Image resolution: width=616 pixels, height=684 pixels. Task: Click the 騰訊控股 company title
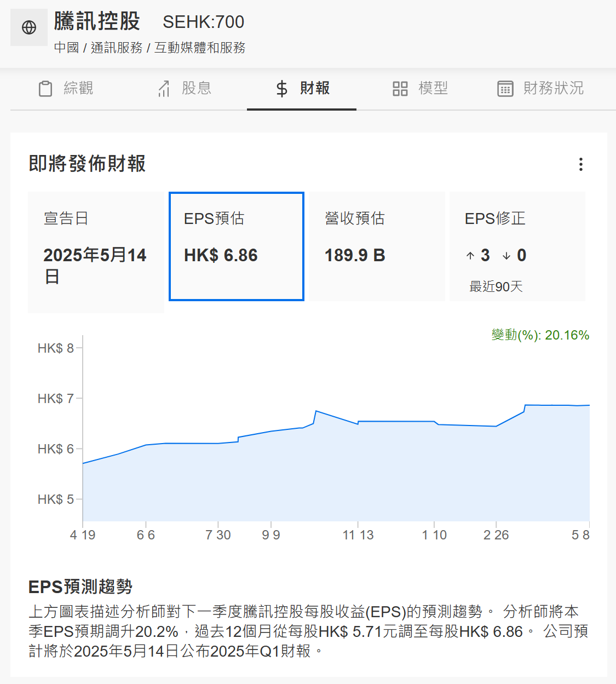97,21
